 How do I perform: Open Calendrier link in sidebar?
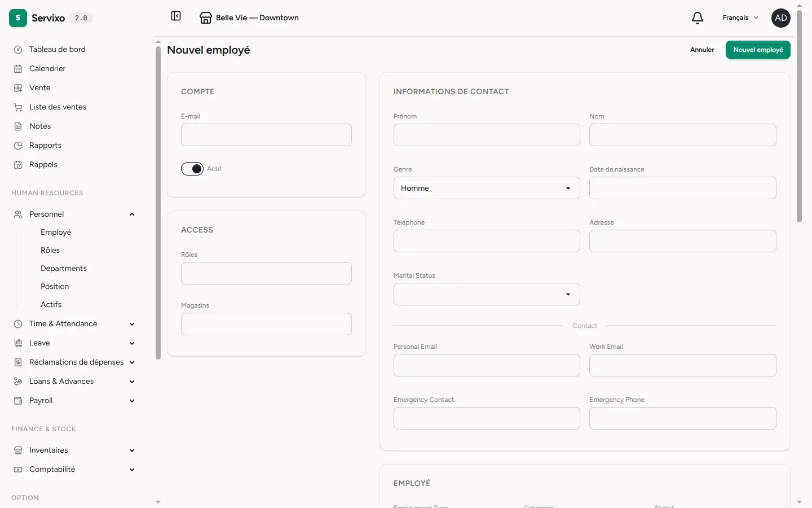(47, 69)
